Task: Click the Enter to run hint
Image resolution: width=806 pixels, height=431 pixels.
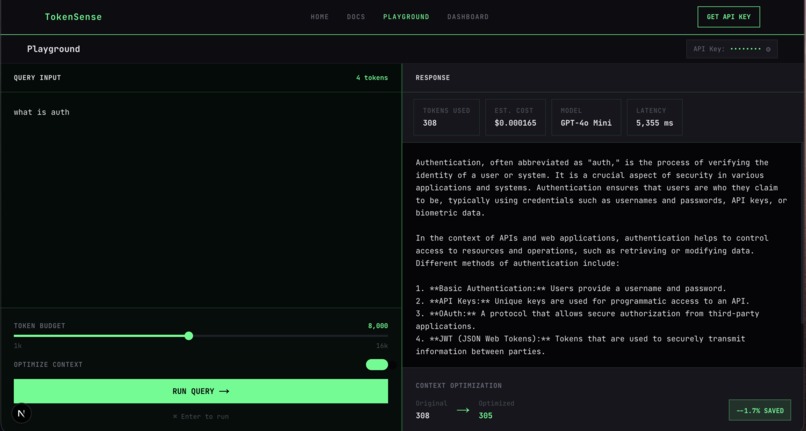Action: pyautogui.click(x=201, y=417)
